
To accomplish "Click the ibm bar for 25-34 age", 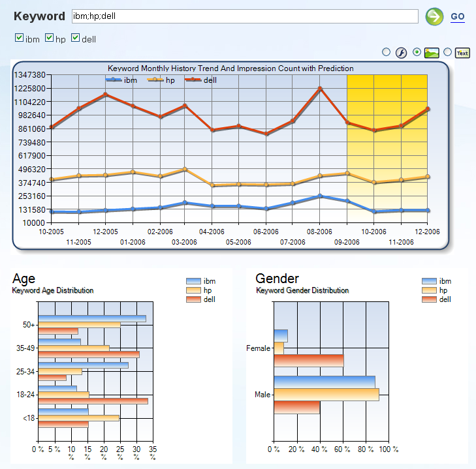I will (x=83, y=365).
